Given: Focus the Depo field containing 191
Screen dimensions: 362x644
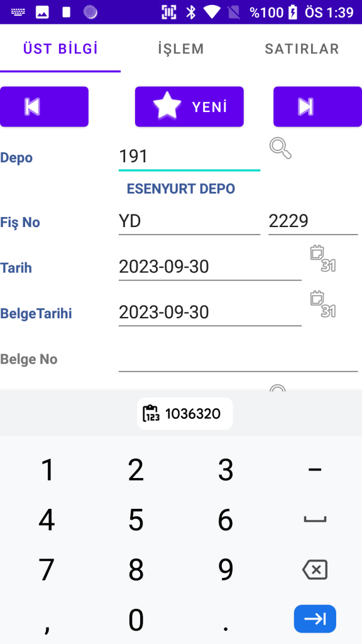Looking at the screenshot, I should pyautogui.click(x=189, y=157).
